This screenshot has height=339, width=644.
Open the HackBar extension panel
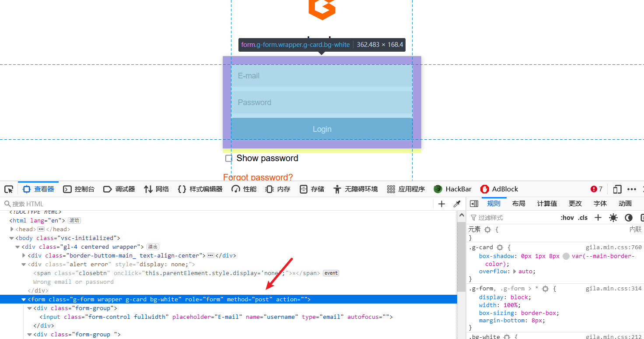click(x=452, y=189)
